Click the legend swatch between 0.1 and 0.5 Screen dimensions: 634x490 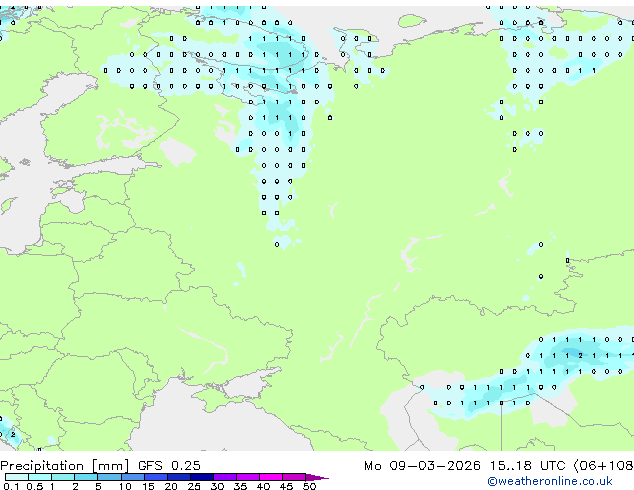click(17, 477)
